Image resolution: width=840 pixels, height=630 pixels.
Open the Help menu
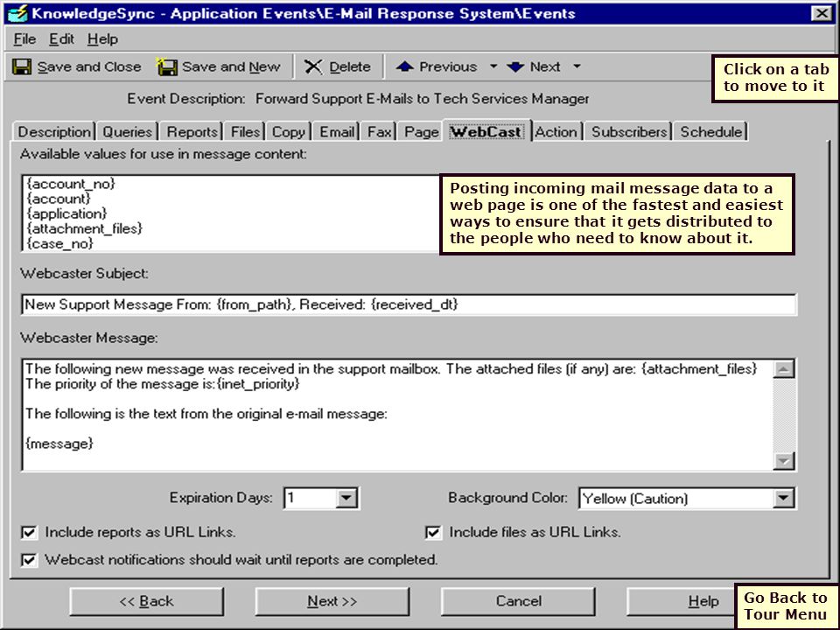tap(103, 39)
